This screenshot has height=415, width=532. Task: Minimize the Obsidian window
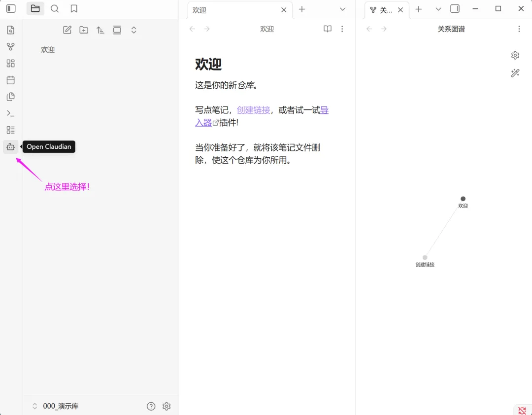[475, 9]
